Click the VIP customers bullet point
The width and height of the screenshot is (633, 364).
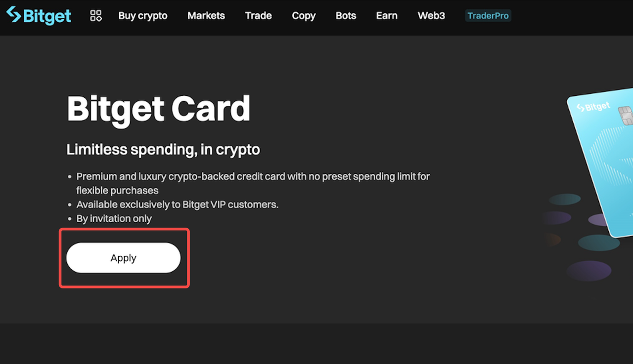(x=177, y=204)
